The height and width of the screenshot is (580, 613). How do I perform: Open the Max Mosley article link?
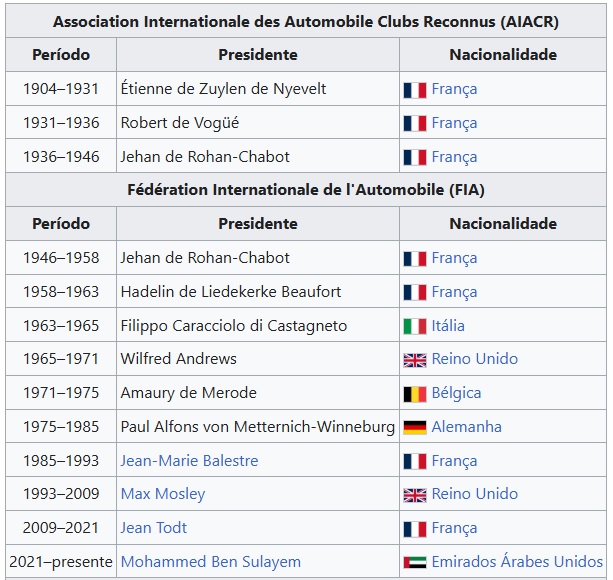point(163,494)
